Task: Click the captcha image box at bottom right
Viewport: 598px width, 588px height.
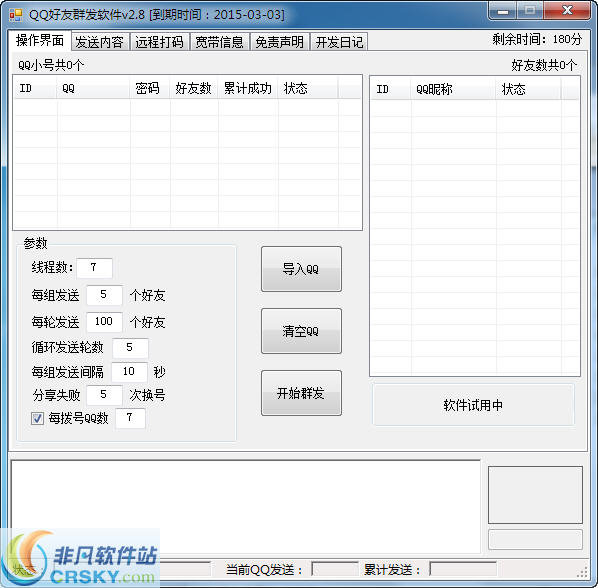Action: pyautogui.click(x=535, y=495)
